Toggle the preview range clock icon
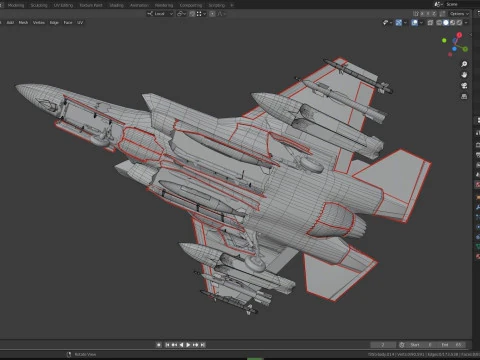The image size is (480, 360). [402, 345]
